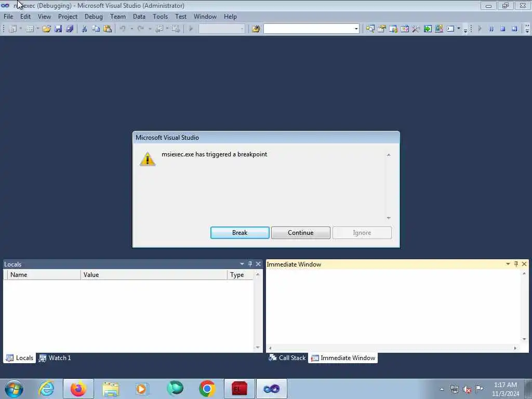
Task: Open Firefox from the taskbar
Action: tap(78, 389)
